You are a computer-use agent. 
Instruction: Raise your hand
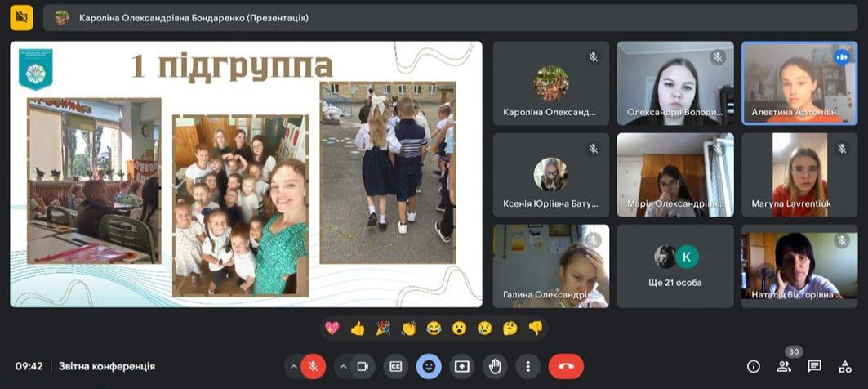[495, 366]
